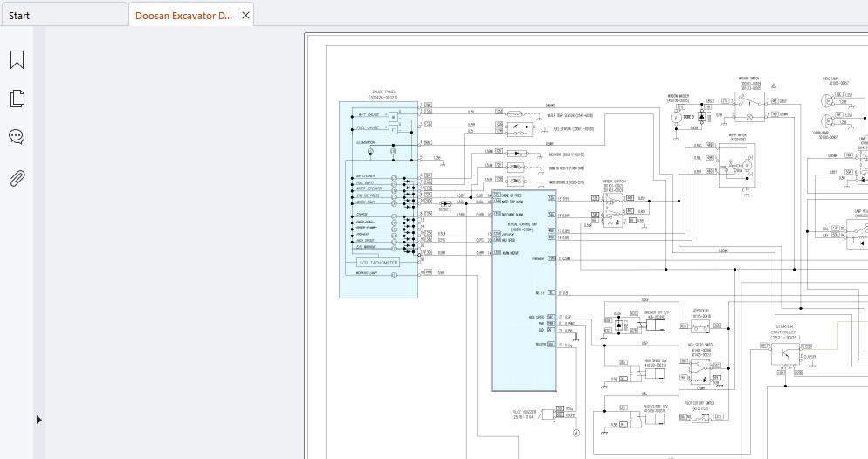Click the WINDOW WASHER label
The height and width of the screenshot is (459, 868).
(678, 96)
